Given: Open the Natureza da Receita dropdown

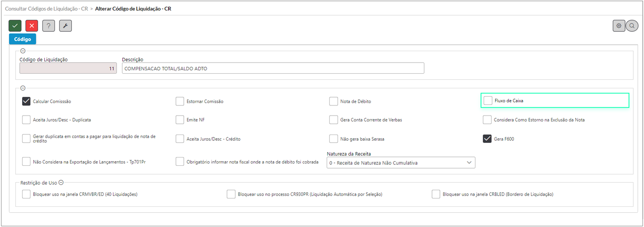Looking at the screenshot, I should click(401, 163).
